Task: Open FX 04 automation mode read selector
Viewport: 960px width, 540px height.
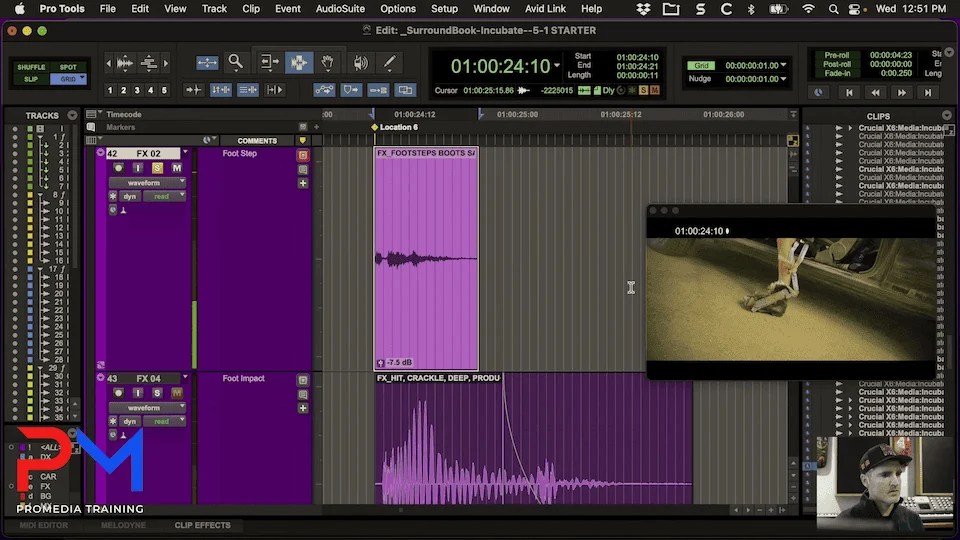Action: click(164, 421)
